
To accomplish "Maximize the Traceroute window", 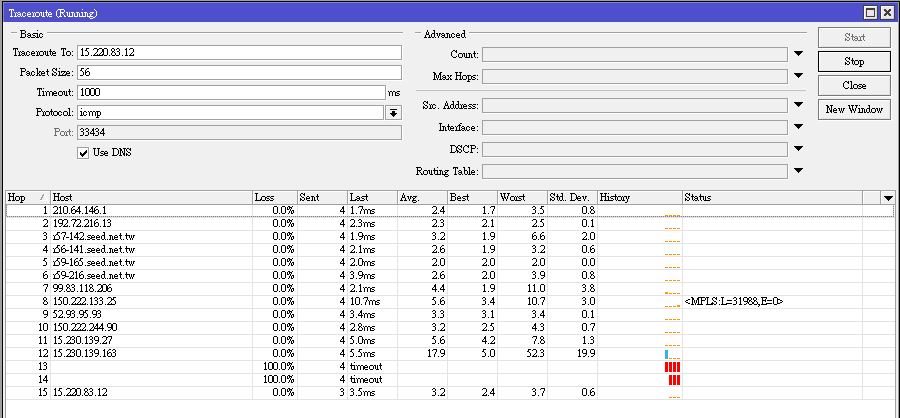I will coord(871,11).
